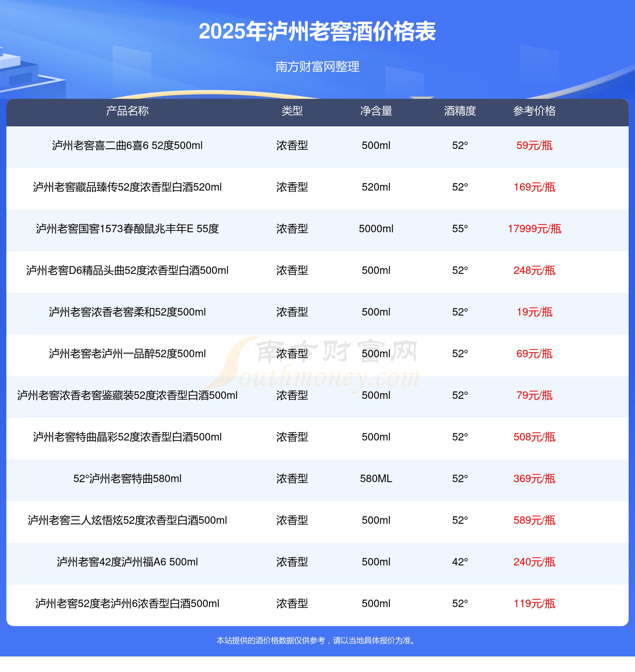
Task: Select product 泸州老窖老泸州一品醉52度500ml
Action: [x=127, y=354]
